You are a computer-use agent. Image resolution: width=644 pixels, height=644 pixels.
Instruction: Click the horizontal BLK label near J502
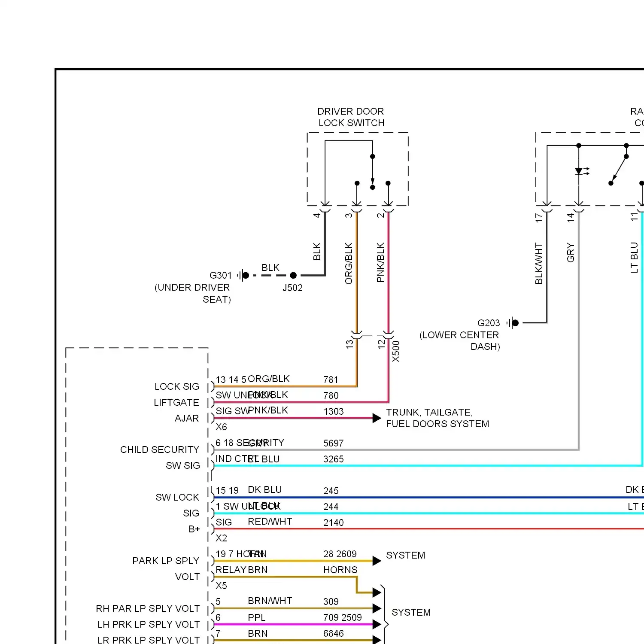coord(270,267)
